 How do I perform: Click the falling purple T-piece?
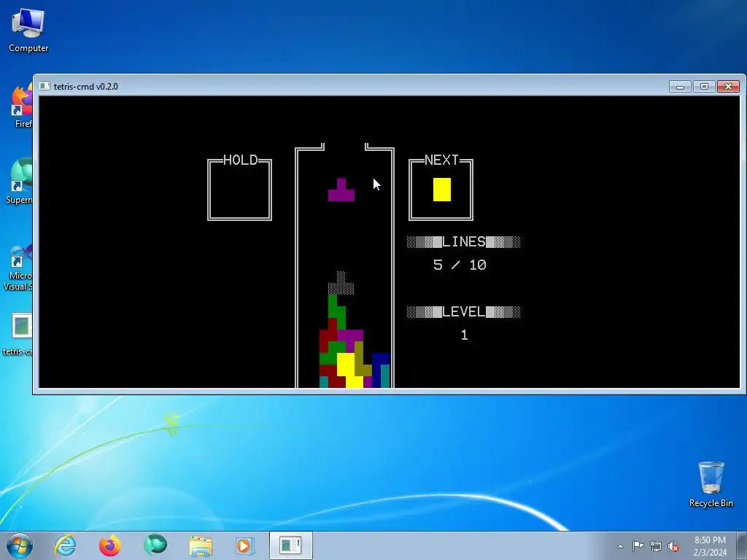coord(341,190)
